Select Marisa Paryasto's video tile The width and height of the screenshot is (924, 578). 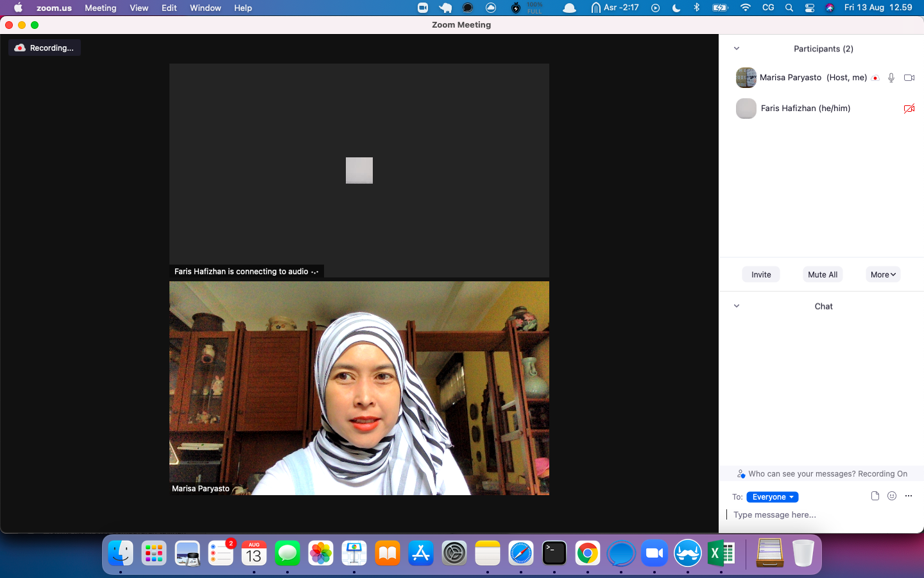pyautogui.click(x=359, y=388)
